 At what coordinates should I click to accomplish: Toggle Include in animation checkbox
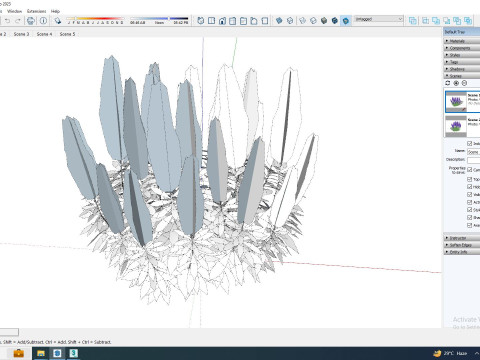tap(470, 143)
